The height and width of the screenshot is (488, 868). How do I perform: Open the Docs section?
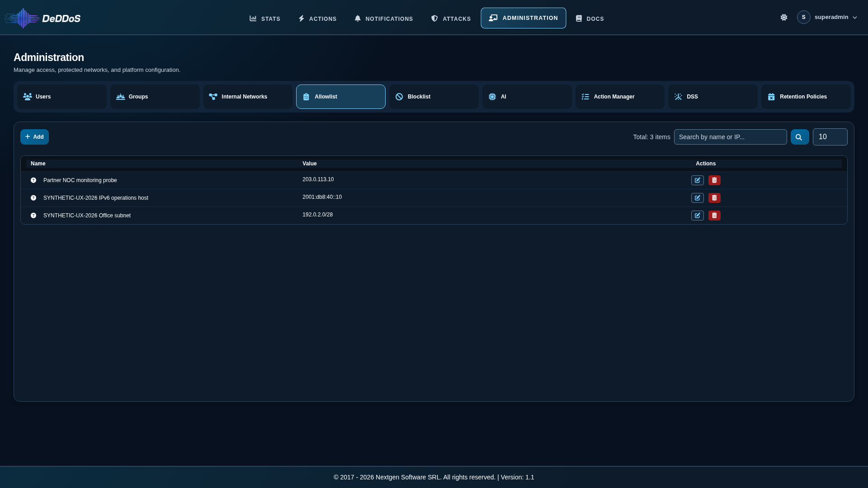click(590, 19)
